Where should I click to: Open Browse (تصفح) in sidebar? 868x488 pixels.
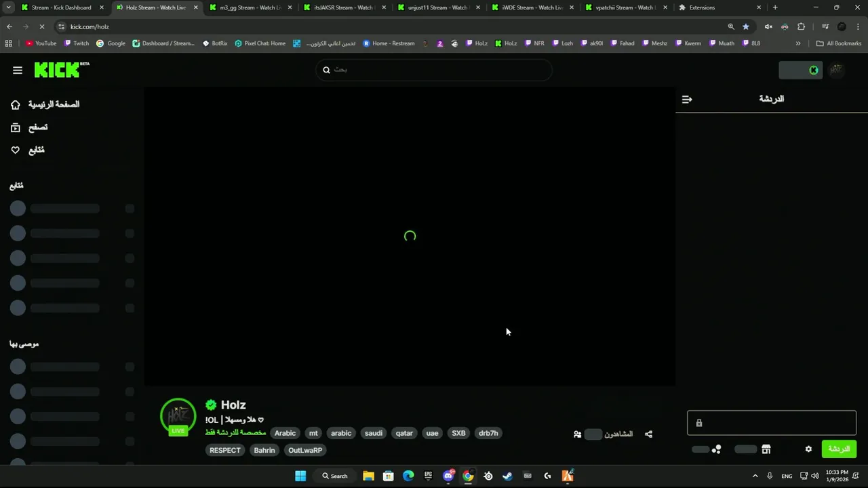(29, 127)
